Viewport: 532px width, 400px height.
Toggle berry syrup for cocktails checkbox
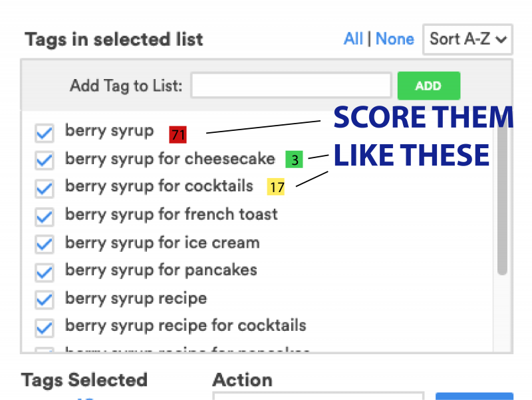click(44, 189)
